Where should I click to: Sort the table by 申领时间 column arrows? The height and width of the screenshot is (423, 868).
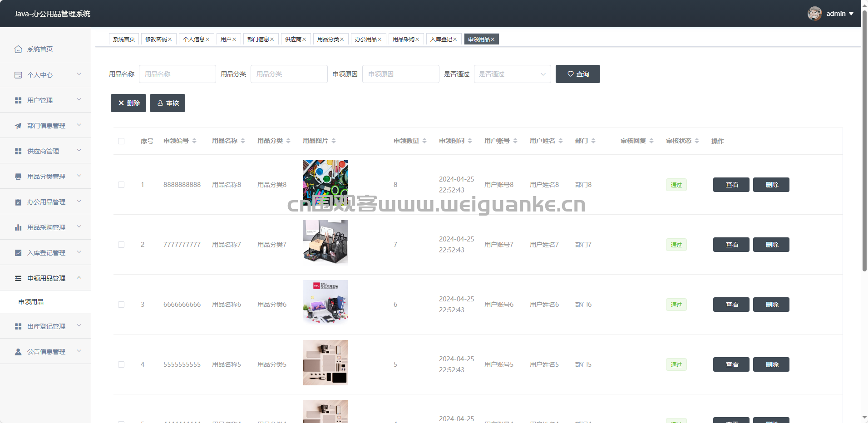(470, 141)
